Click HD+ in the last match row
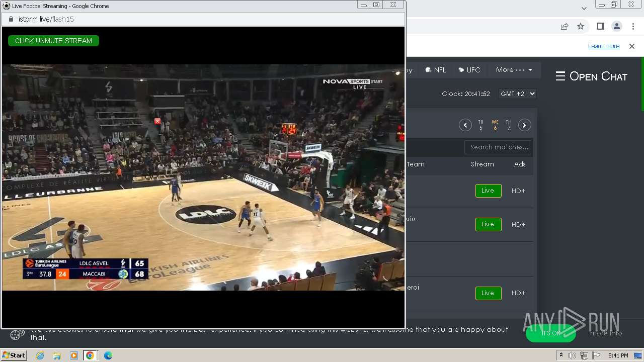 pyautogui.click(x=518, y=293)
